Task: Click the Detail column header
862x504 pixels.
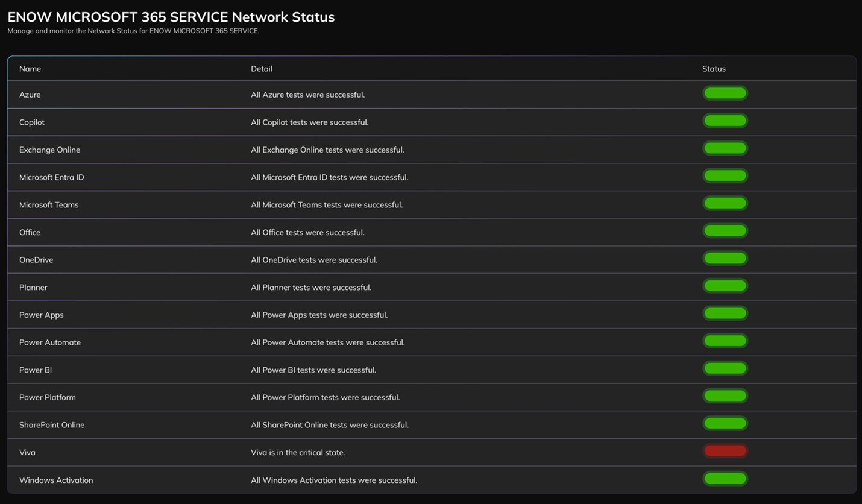Action: point(262,69)
